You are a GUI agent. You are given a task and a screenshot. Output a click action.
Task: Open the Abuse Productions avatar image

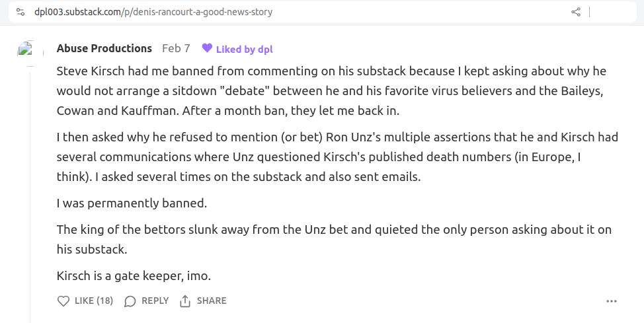pos(26,50)
